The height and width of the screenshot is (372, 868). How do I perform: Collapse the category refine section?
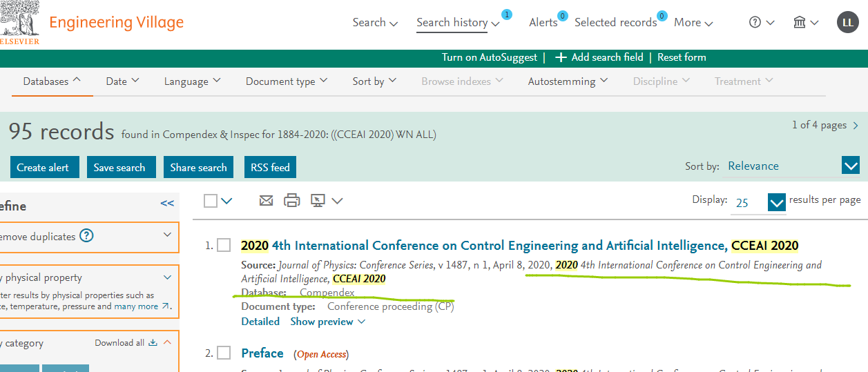tap(167, 342)
